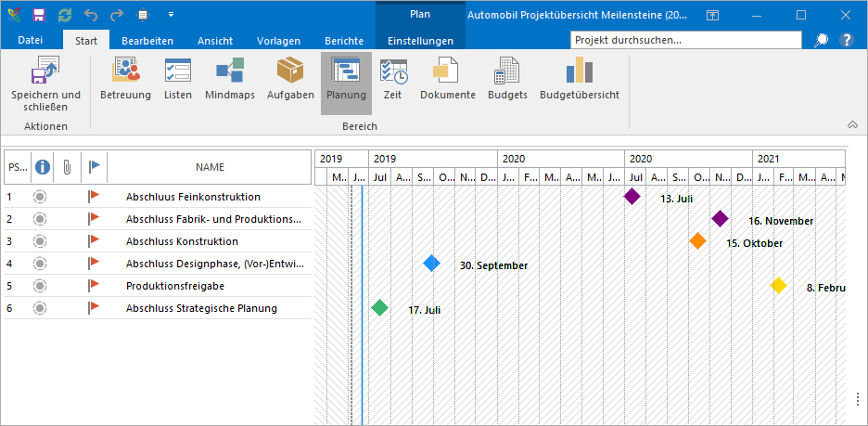
Task: Click the PS... column header
Action: pos(18,167)
